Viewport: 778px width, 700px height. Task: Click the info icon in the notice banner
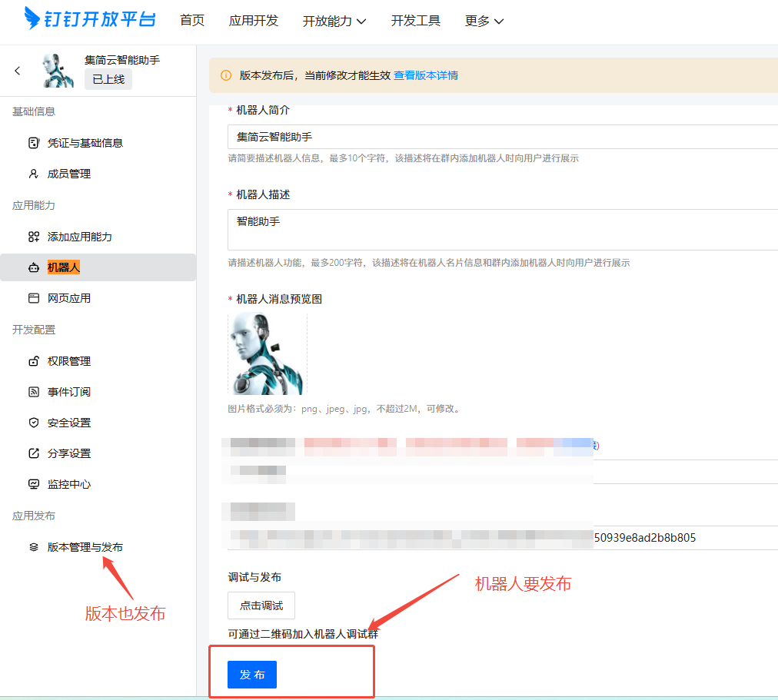pyautogui.click(x=226, y=75)
